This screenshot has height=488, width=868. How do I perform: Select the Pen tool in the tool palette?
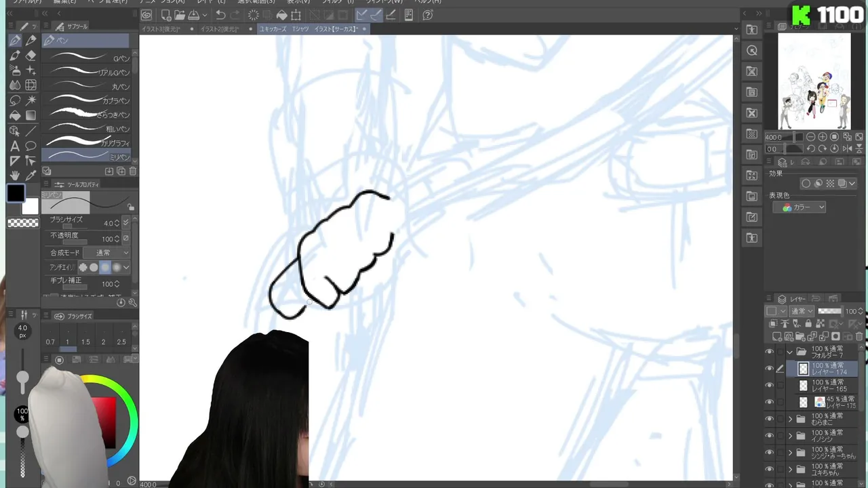pyautogui.click(x=15, y=41)
